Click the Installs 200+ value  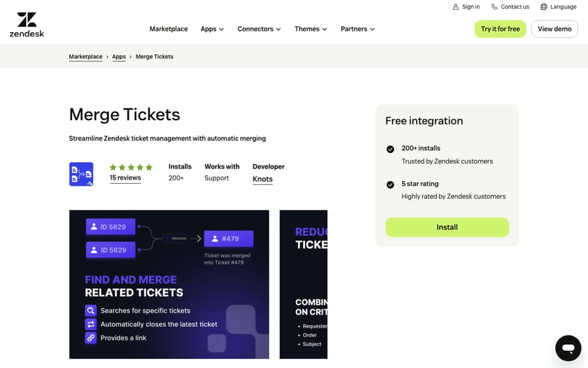(x=176, y=178)
